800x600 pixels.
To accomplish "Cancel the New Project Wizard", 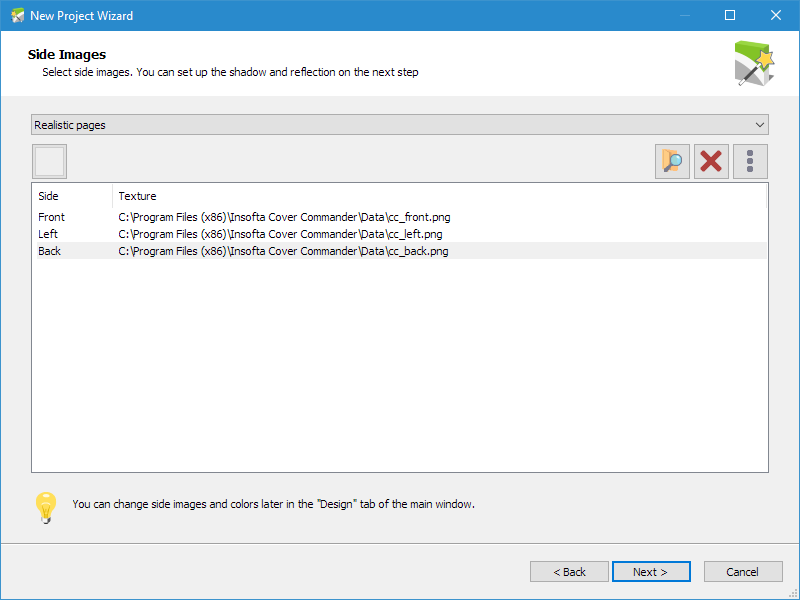I will 743,572.
